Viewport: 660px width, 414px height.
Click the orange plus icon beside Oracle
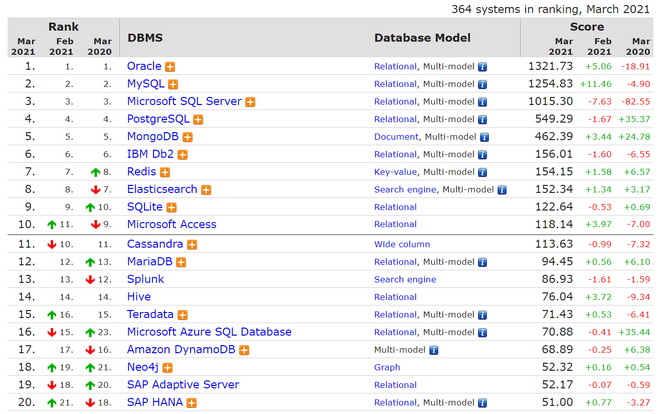tap(171, 67)
